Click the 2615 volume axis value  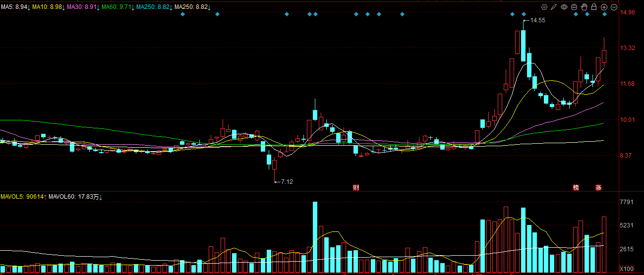point(627,249)
